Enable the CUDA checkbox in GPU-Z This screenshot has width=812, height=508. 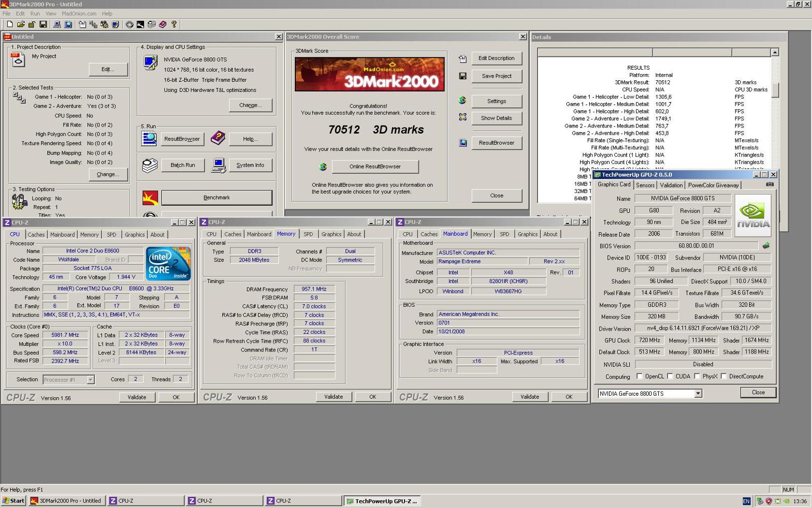click(670, 376)
